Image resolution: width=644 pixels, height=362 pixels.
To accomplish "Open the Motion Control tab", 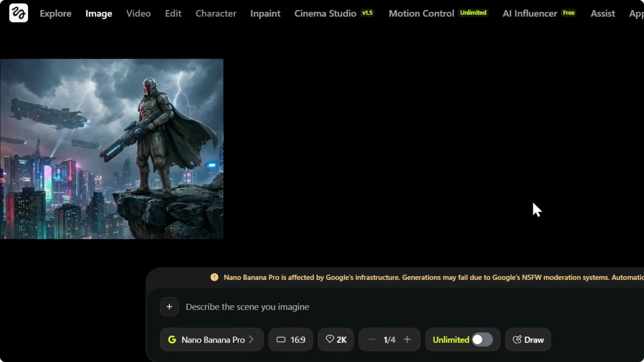I will coord(421,13).
